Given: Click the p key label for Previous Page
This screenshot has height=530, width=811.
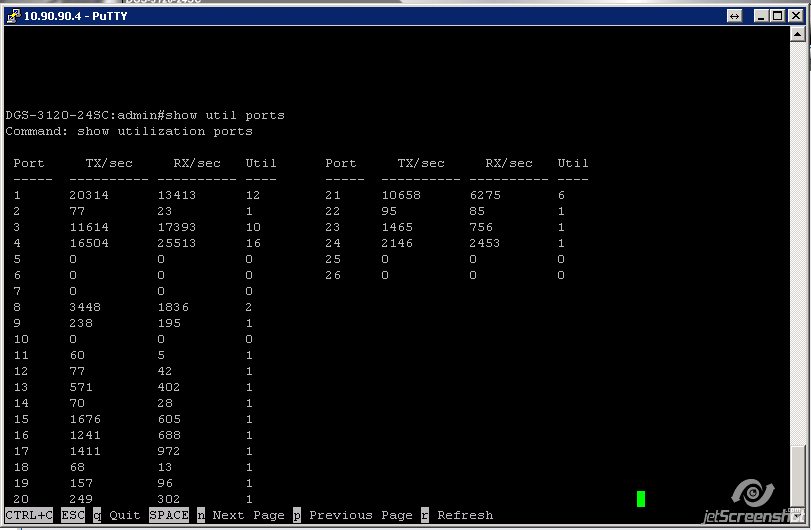Looking at the screenshot, I should pyautogui.click(x=297, y=515).
